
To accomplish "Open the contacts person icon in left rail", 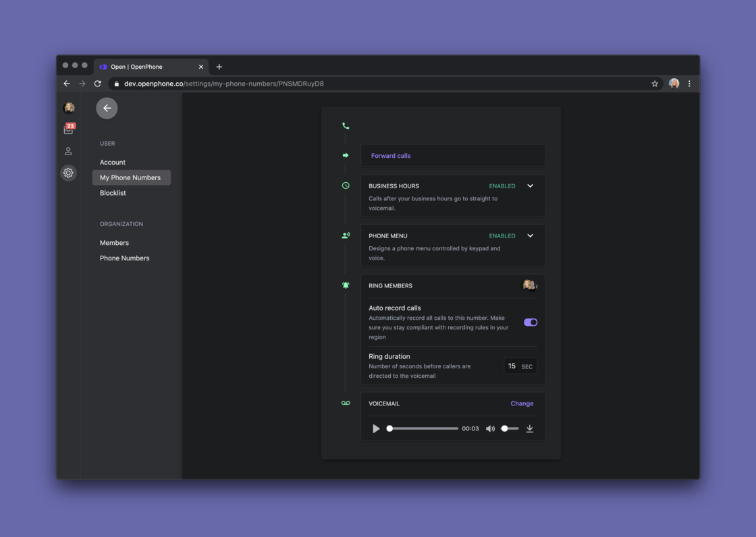I will pyautogui.click(x=68, y=151).
